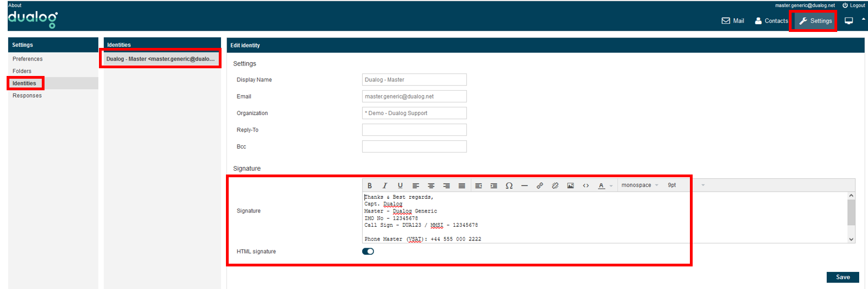Screen dimensions: 868x289
Task: Open Settings section in top bar
Action: (815, 21)
